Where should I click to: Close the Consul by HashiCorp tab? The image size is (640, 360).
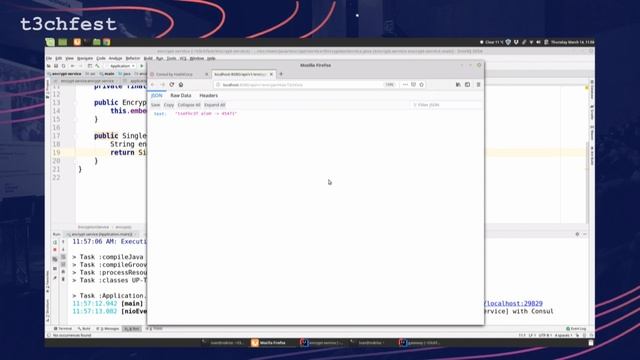click(207, 74)
